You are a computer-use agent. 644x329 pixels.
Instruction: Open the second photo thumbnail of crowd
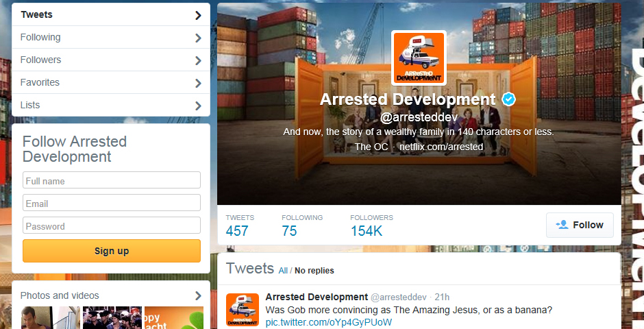click(112, 318)
